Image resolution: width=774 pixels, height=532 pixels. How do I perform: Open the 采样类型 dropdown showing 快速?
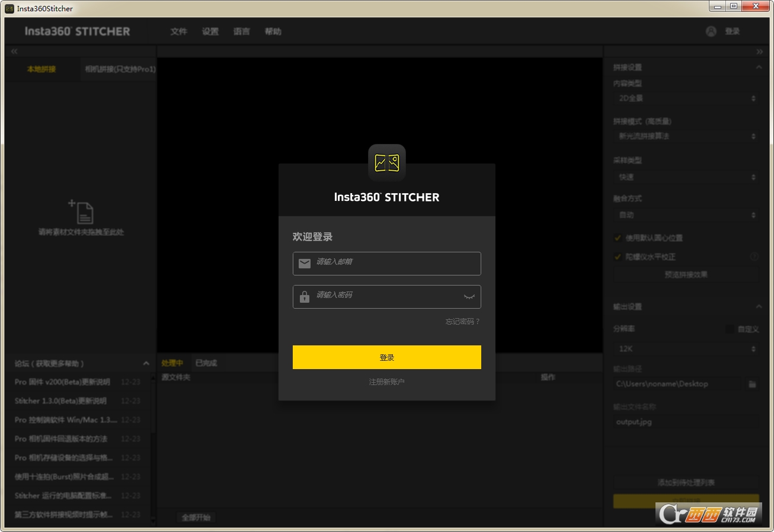pyautogui.click(x=686, y=177)
